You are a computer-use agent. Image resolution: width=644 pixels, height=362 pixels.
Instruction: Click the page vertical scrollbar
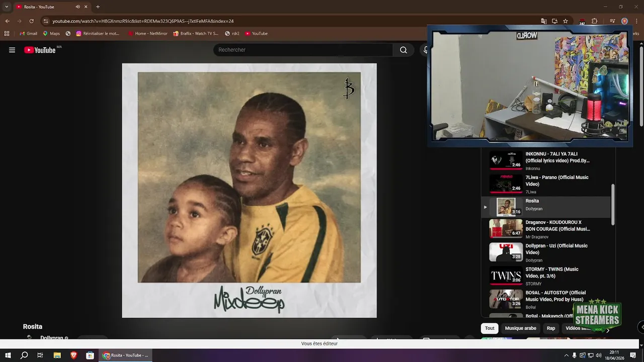[x=641, y=85]
